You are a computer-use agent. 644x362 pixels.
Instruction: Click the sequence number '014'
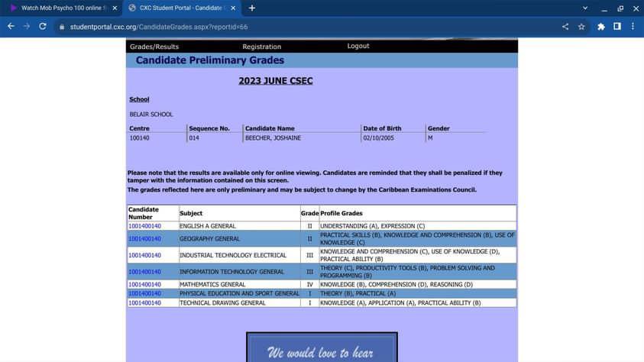pyautogui.click(x=194, y=138)
